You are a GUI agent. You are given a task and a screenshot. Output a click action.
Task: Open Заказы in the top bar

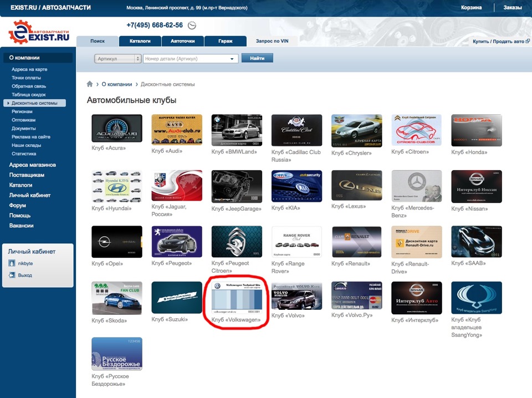[x=512, y=7]
